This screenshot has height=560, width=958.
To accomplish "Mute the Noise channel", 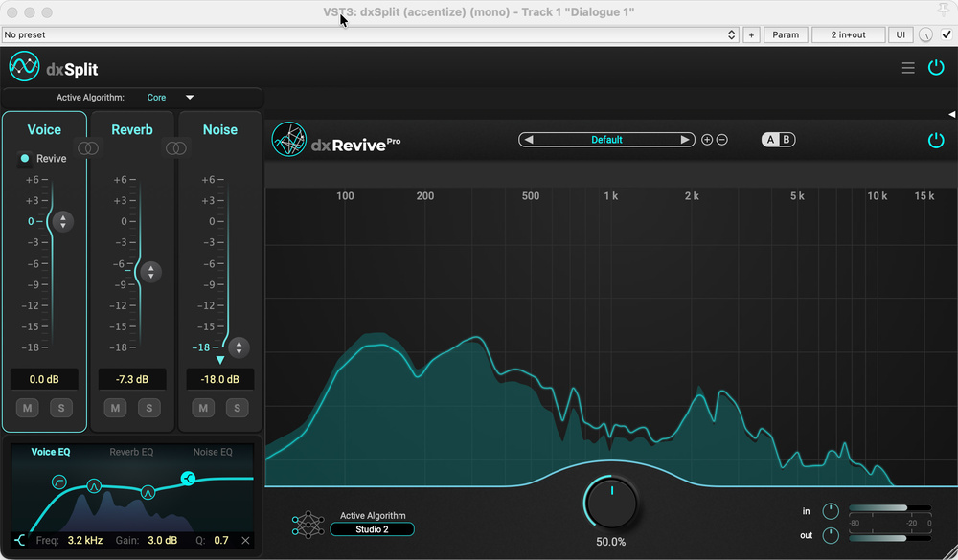I will point(203,408).
